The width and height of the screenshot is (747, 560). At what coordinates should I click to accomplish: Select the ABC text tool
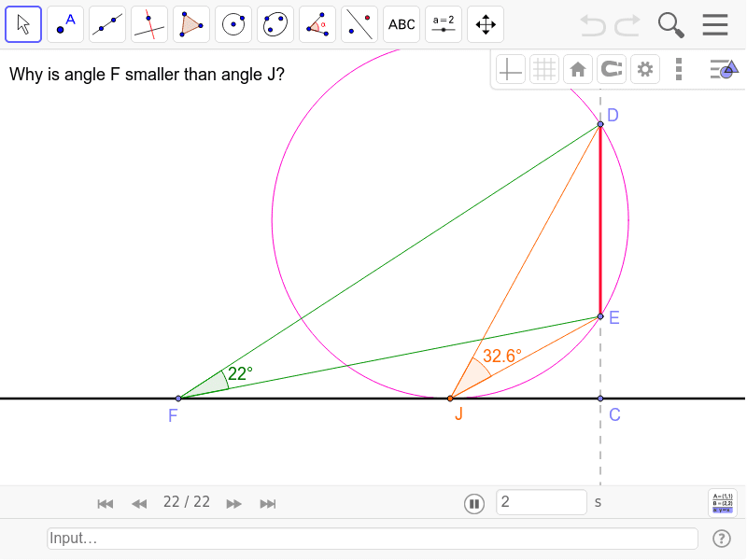[x=401, y=24]
